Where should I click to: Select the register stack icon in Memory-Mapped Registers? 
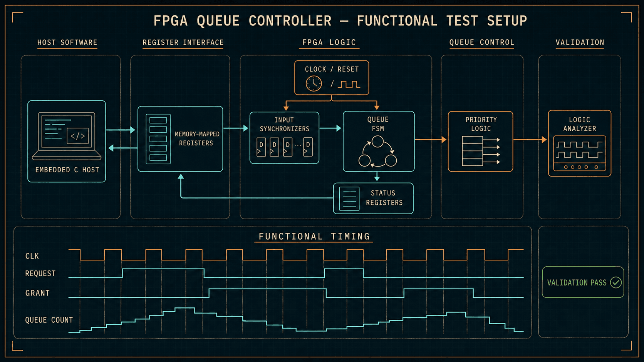[158, 139]
